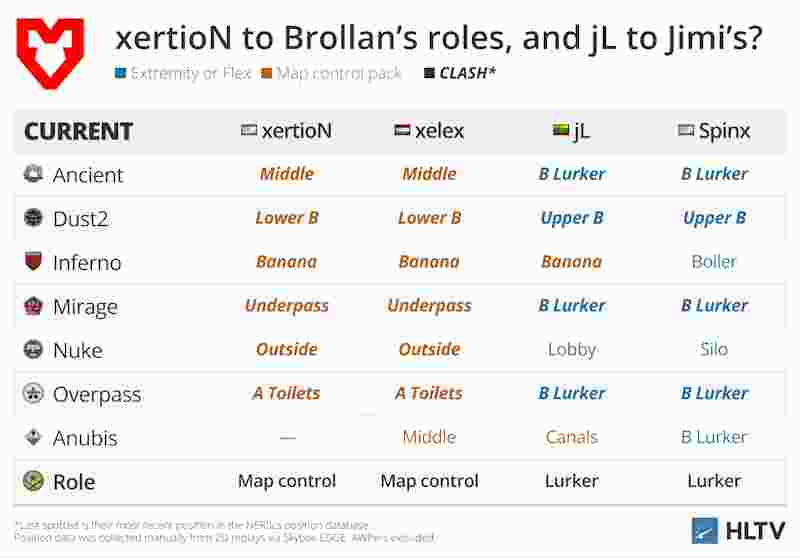Click the Overpass map icon

pos(34,394)
